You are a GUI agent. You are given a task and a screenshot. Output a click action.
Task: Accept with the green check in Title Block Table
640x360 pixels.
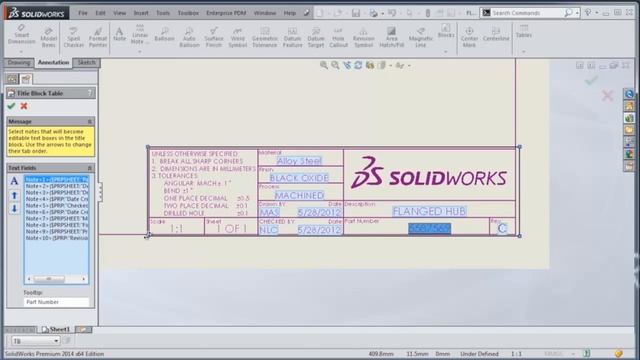[11, 106]
